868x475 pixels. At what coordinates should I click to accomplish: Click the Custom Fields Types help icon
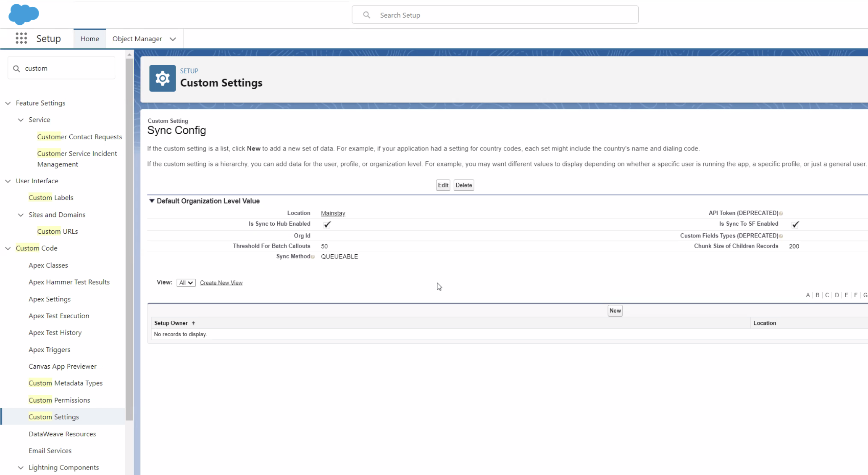[781, 236]
